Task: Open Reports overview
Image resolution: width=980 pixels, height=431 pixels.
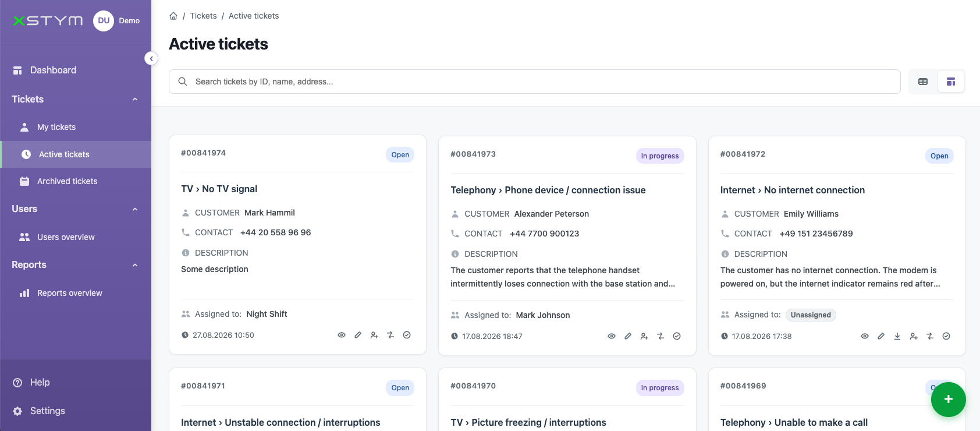Action: pos(76,293)
